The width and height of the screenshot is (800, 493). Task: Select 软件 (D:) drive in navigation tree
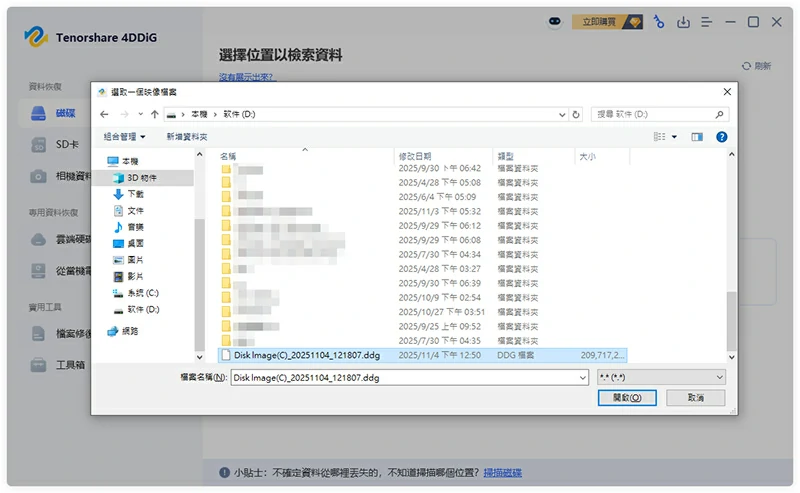(x=136, y=309)
